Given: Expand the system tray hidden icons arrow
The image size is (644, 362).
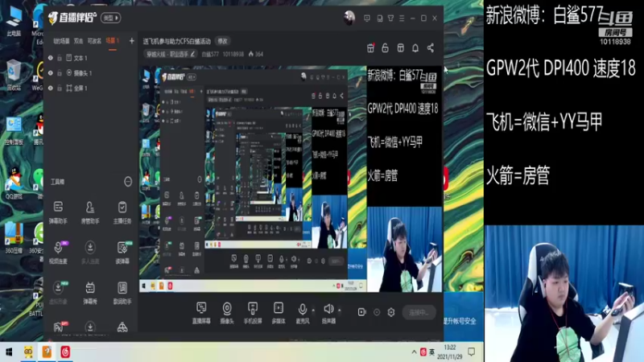Looking at the screenshot, I should coord(414,352).
